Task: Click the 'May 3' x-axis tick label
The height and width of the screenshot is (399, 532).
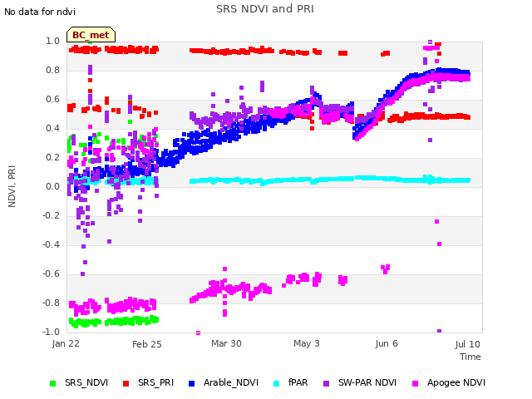Action: point(307,343)
